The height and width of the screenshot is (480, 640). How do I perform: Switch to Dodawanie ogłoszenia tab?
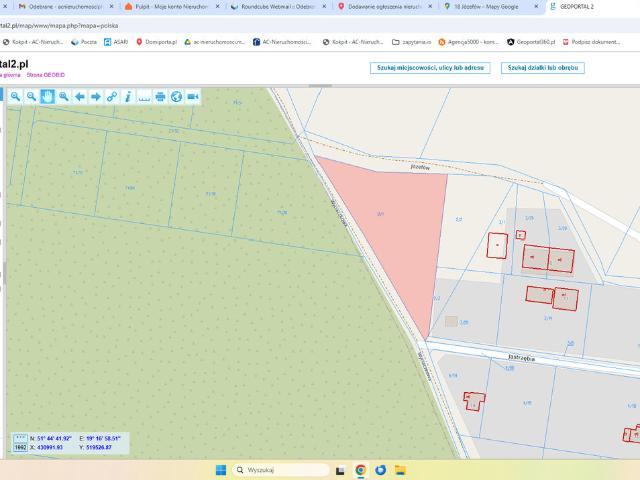(x=384, y=7)
